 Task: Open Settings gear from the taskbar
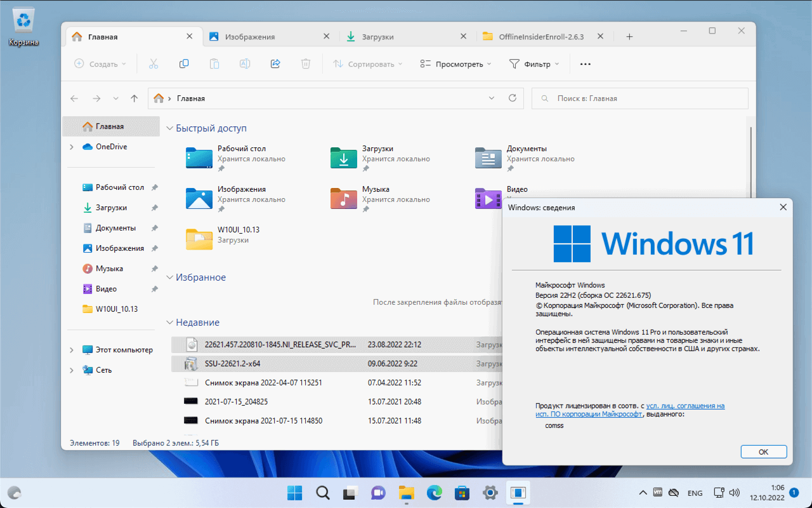490,492
